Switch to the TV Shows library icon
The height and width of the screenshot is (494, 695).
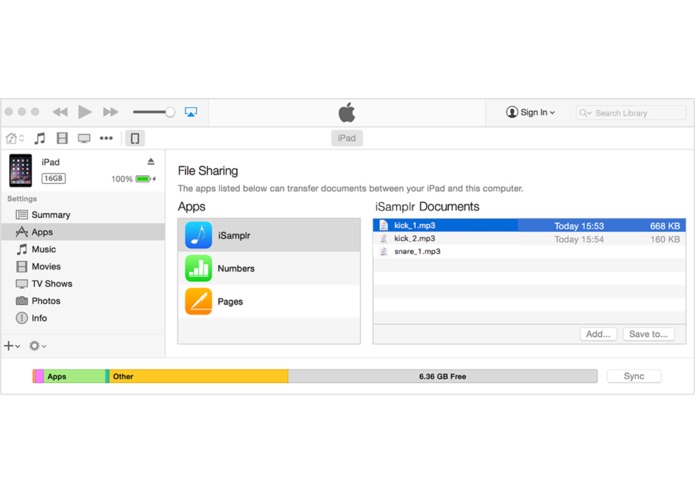point(84,139)
